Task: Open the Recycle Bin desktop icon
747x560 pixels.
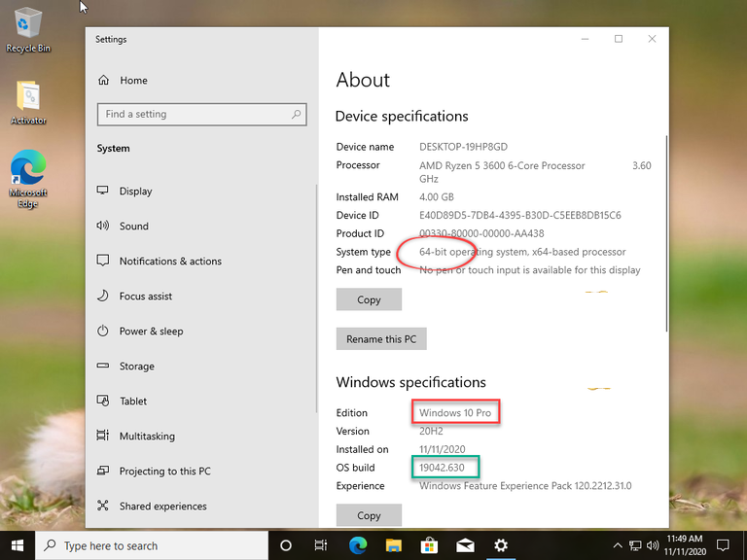Action: 28,29
